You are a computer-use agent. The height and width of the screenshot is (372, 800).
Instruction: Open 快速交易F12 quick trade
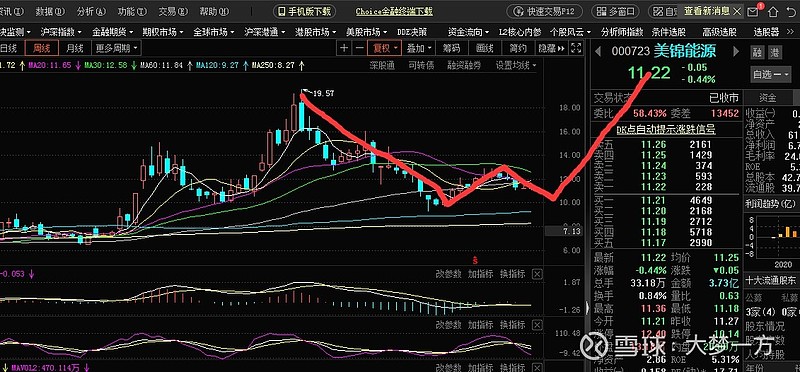click(544, 11)
